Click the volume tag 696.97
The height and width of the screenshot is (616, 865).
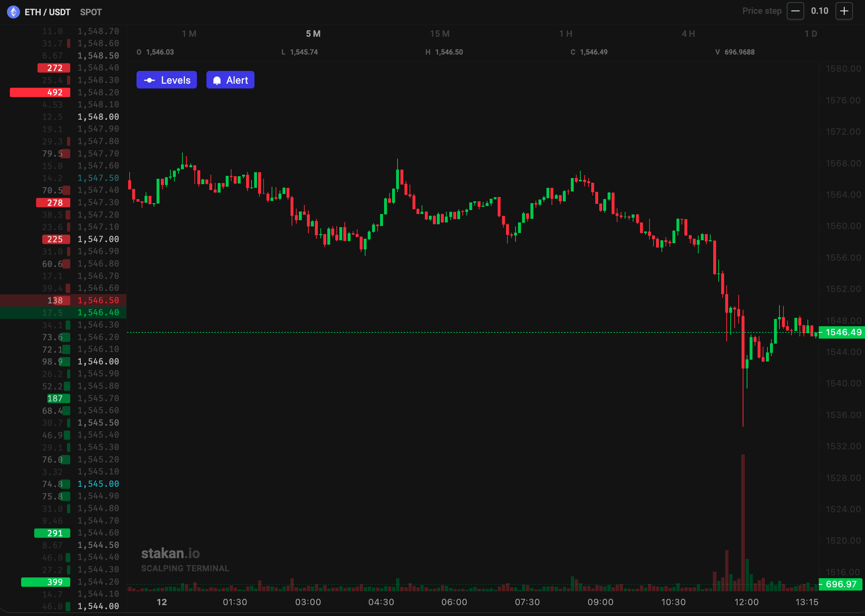point(841,584)
